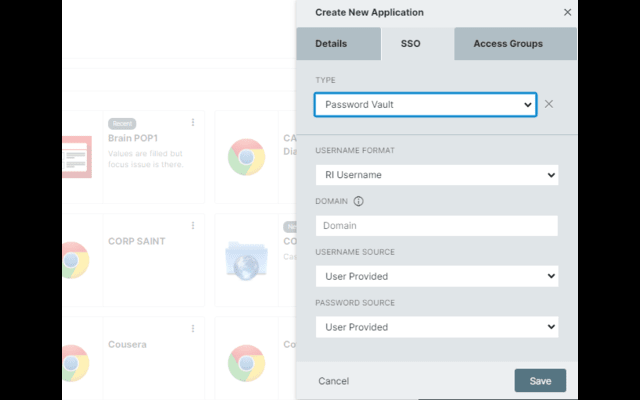
Task: Focus the Domain text field
Action: click(436, 226)
